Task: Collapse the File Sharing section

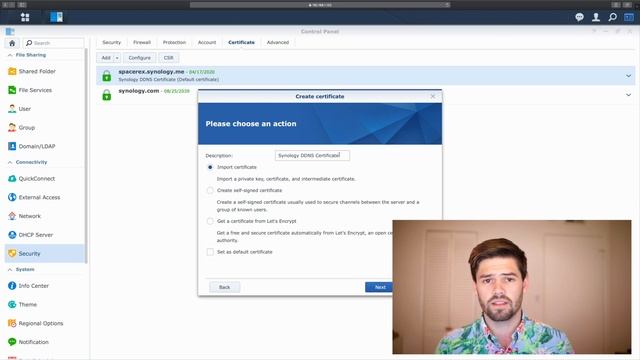Action: tap(10, 55)
